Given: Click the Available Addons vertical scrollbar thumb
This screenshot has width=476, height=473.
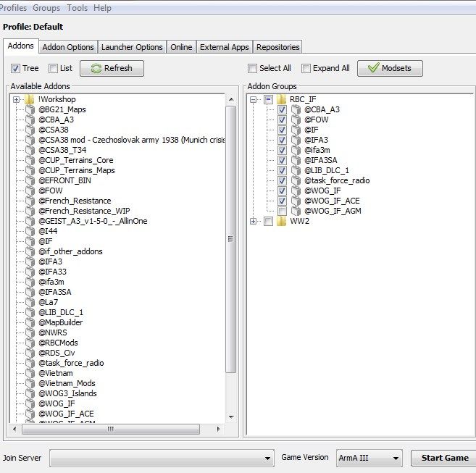Looking at the screenshot, I should (231, 239).
